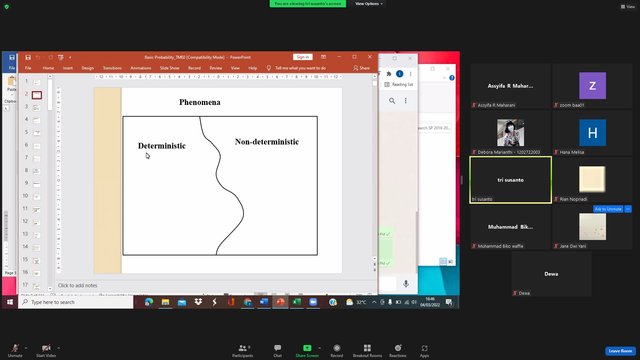This screenshot has width=640, height=360.
Task: Select slide 10 thumbnail
Action: click(x=37, y=197)
